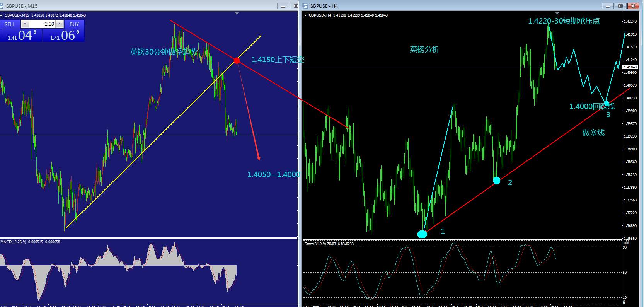Focus the 2.00 lot volume field

click(43, 24)
